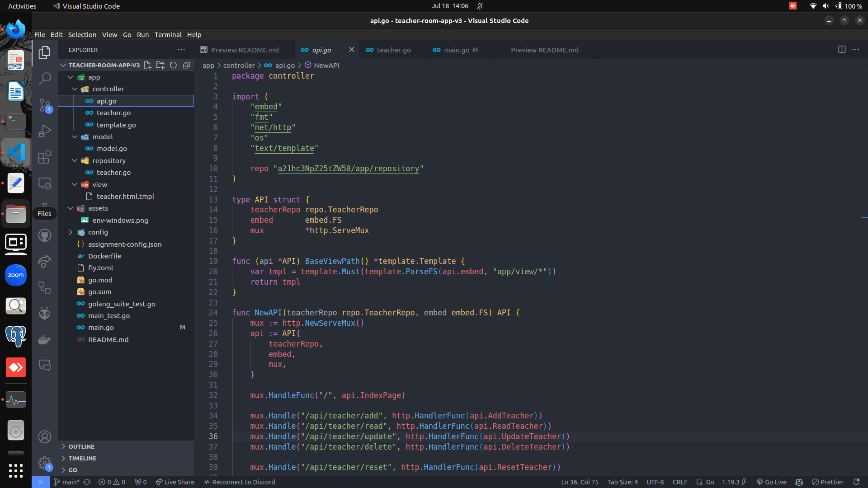Open Dockerfile in explorer
Screen dimensions: 868x488
(x=104, y=256)
